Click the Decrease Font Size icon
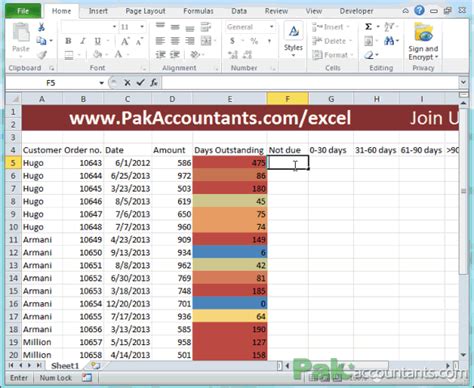Screen dimensions: 474x388 pos(139,41)
